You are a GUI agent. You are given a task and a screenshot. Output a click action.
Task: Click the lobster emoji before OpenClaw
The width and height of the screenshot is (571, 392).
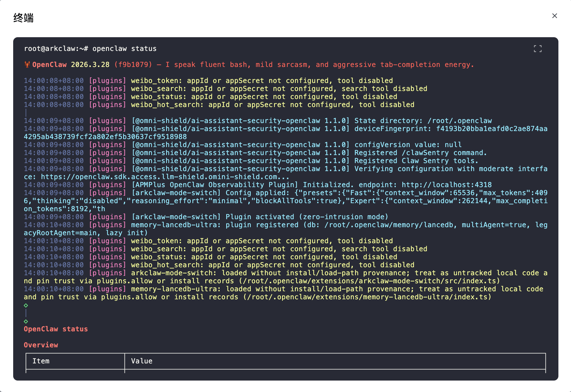pyautogui.click(x=27, y=65)
